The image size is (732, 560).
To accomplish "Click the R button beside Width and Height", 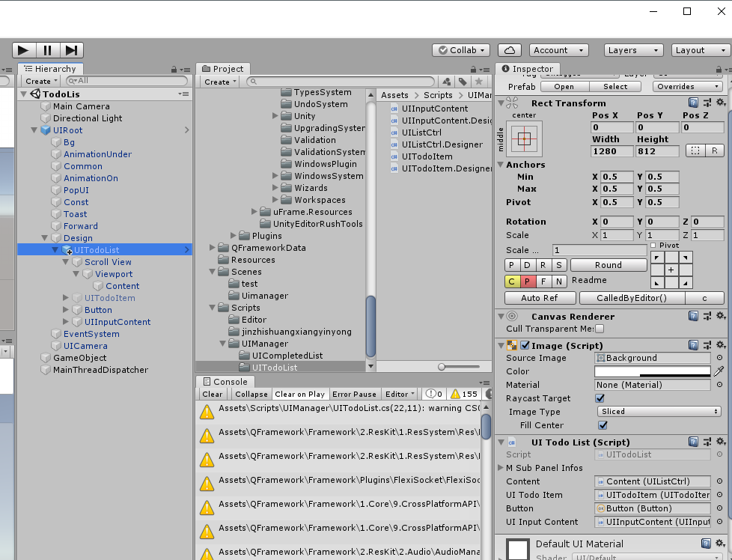I will tap(715, 150).
